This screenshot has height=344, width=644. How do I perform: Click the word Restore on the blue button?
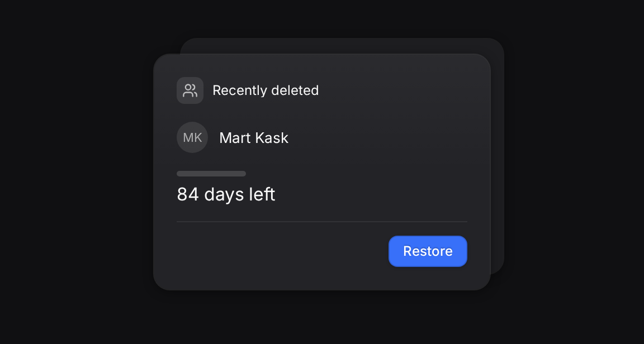(x=428, y=251)
